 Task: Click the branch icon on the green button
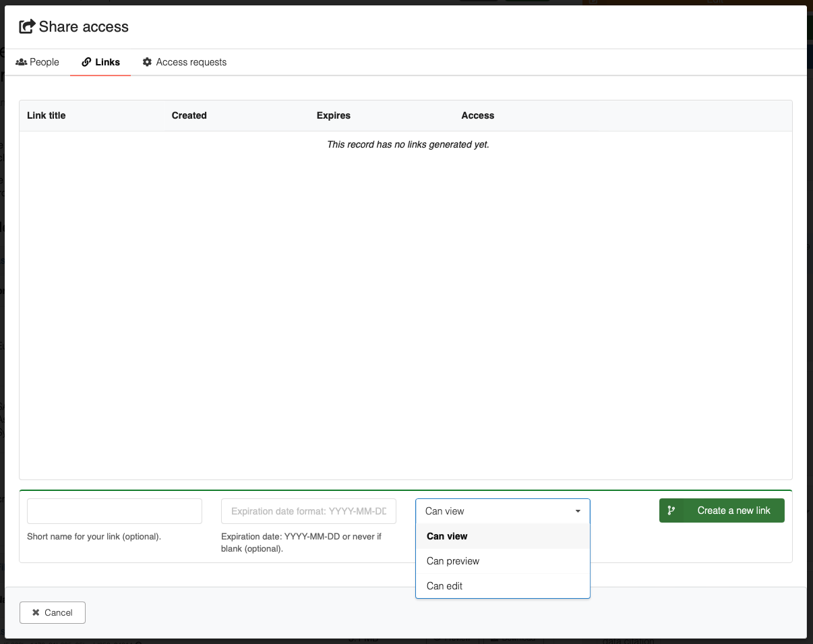click(671, 510)
